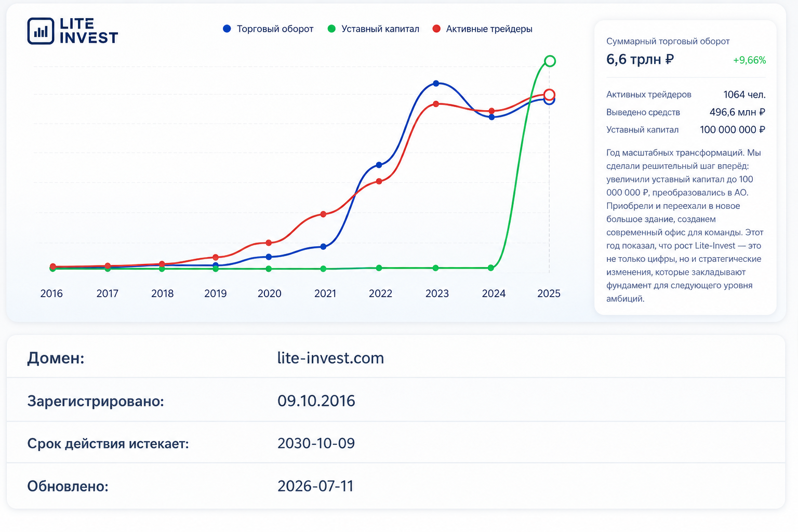This screenshot has width=798, height=532.
Task: Select the blue 2020 data point
Action: [x=269, y=257]
